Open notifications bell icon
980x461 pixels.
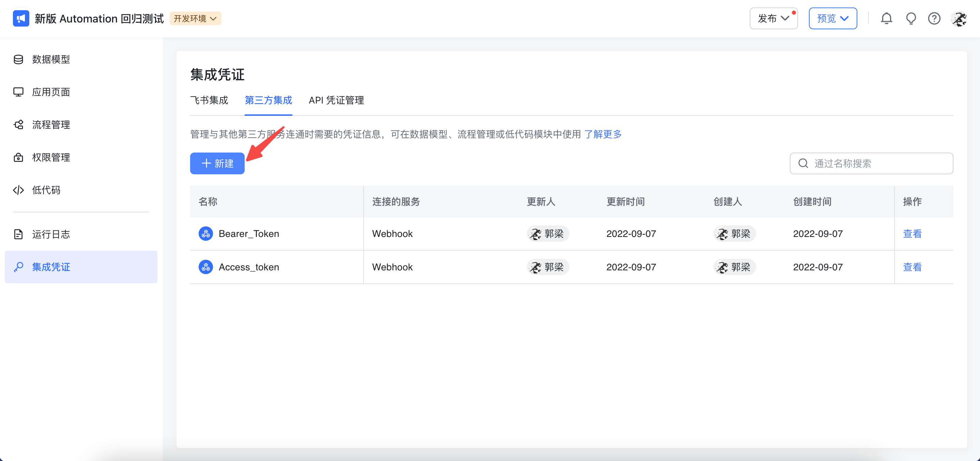pyautogui.click(x=886, y=18)
